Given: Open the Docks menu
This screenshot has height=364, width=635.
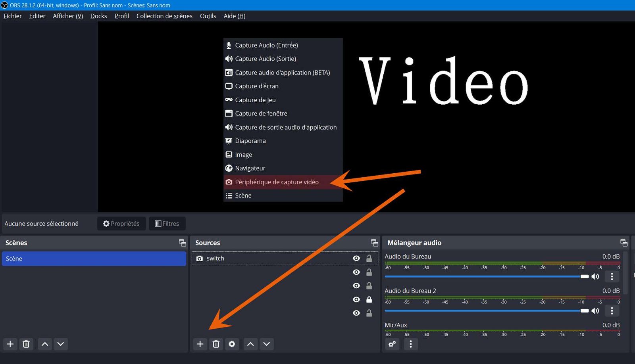Looking at the screenshot, I should click(99, 16).
